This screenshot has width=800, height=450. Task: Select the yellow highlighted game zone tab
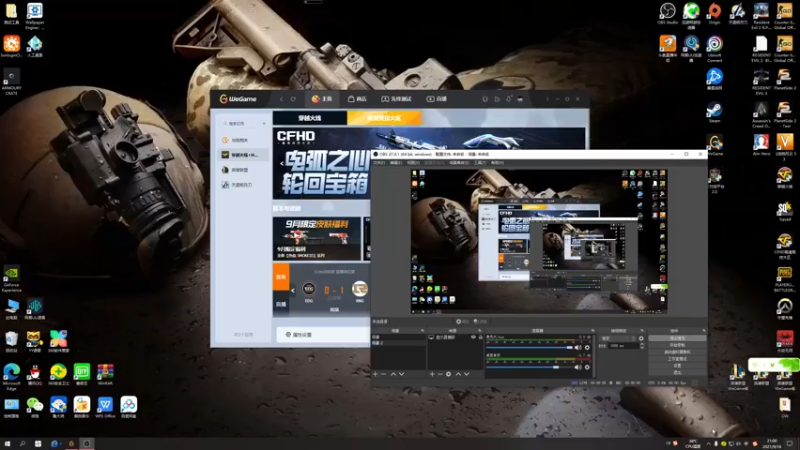click(x=384, y=118)
